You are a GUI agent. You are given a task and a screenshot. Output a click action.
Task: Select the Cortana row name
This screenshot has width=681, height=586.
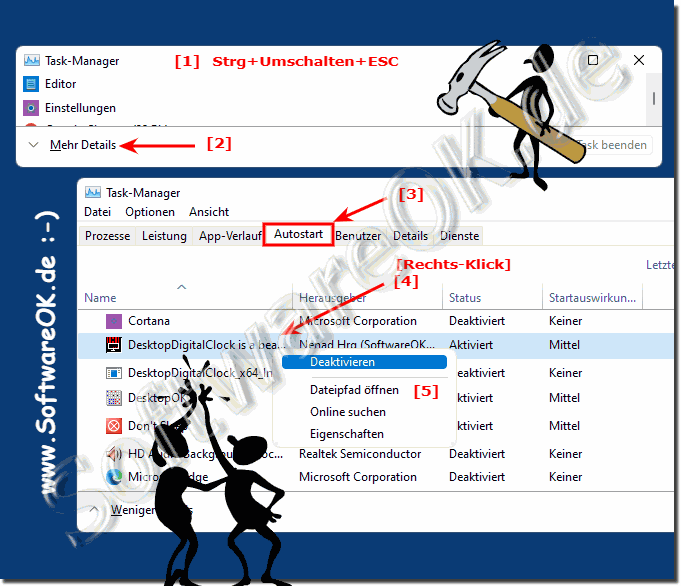point(149,321)
